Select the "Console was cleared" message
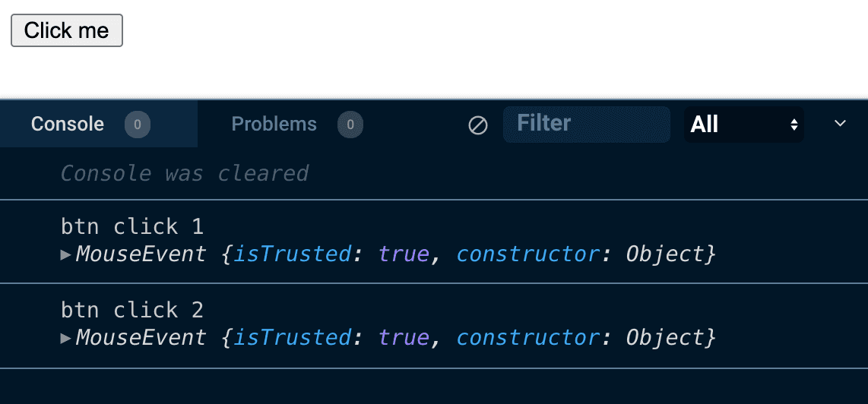The width and height of the screenshot is (868, 404). [184, 173]
